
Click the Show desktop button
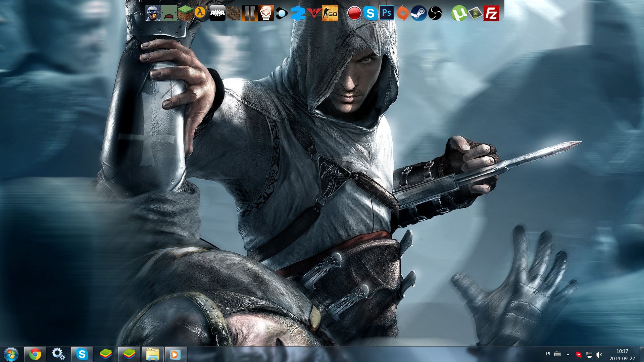(x=641, y=354)
